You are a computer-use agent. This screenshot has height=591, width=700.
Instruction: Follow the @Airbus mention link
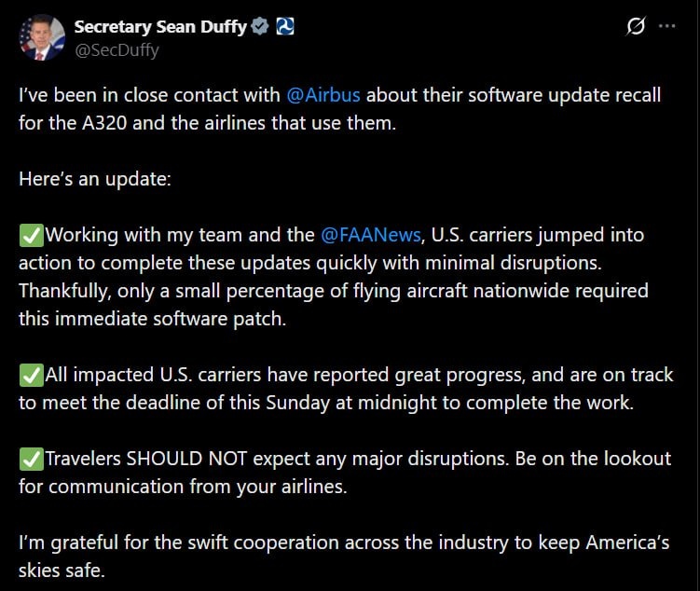point(323,95)
